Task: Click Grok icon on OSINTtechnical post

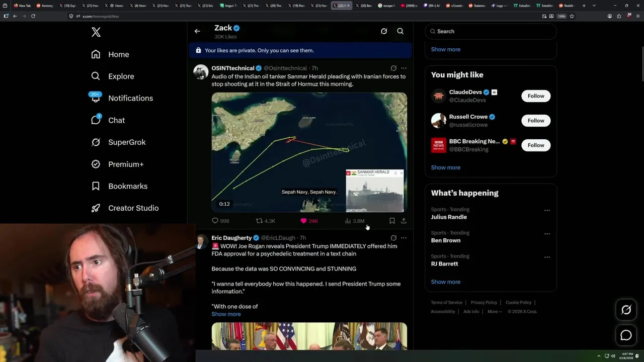Action: (393, 68)
